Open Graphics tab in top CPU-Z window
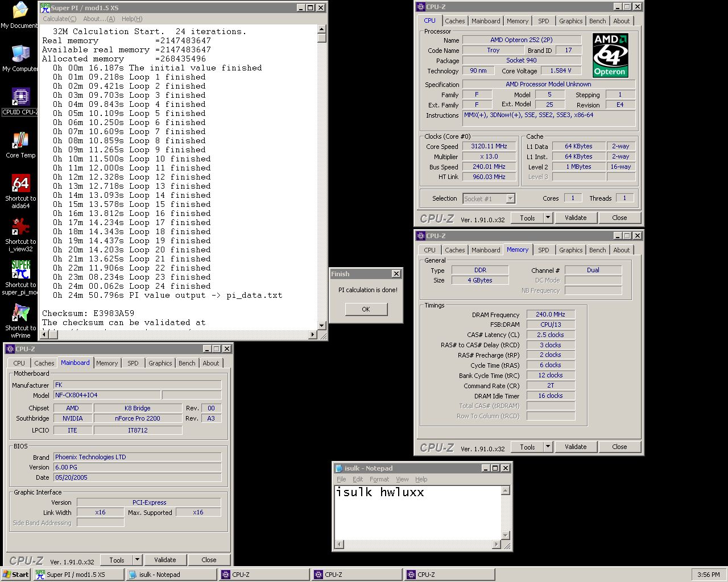Viewport: 728px width, 582px height. 570,21
